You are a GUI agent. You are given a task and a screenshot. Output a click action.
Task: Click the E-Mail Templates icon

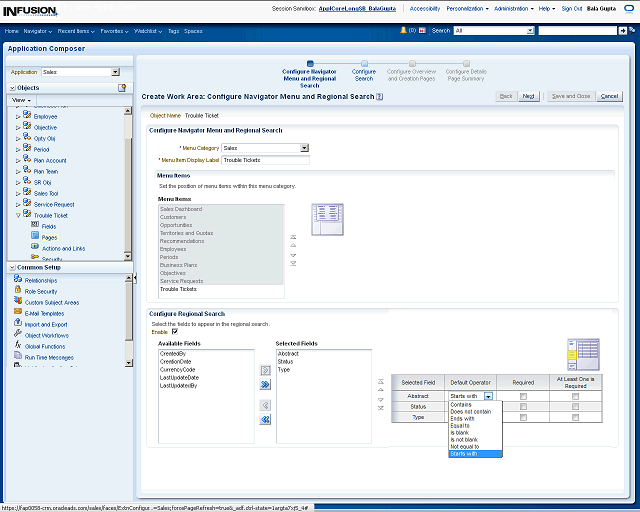click(18, 313)
